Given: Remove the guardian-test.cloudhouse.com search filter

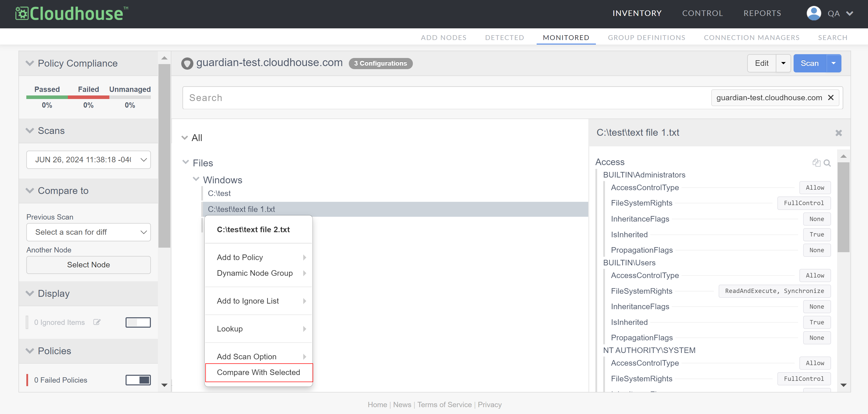Looking at the screenshot, I should (x=831, y=98).
